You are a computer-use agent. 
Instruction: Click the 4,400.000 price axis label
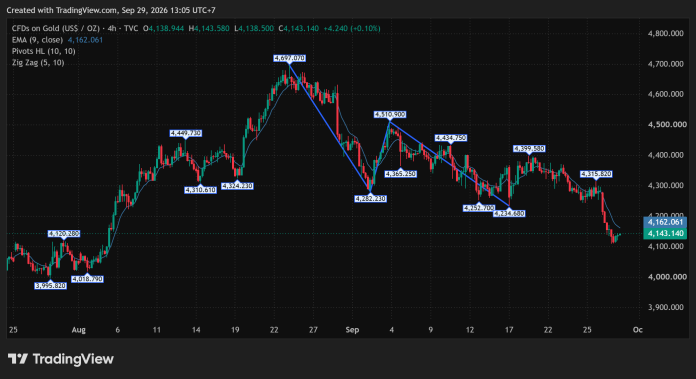pos(666,155)
